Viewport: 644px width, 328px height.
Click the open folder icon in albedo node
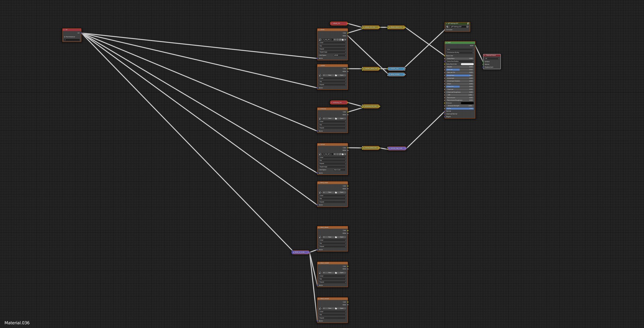[x=342, y=40]
